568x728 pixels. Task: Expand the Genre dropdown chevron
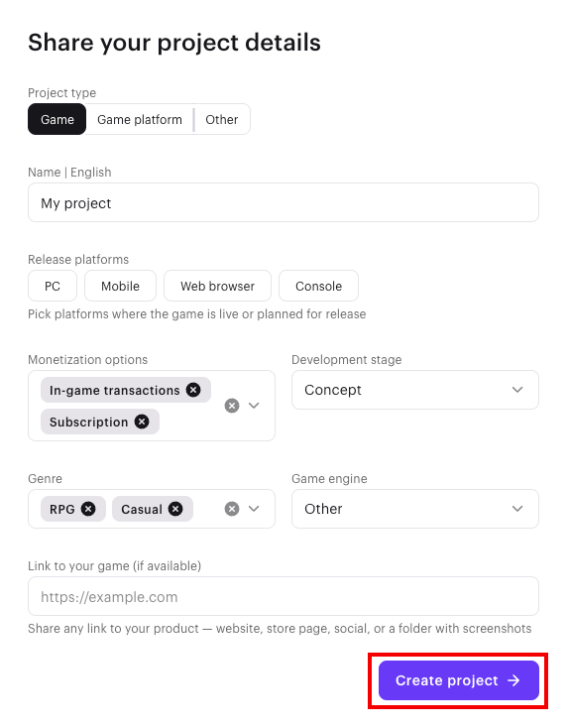point(254,509)
